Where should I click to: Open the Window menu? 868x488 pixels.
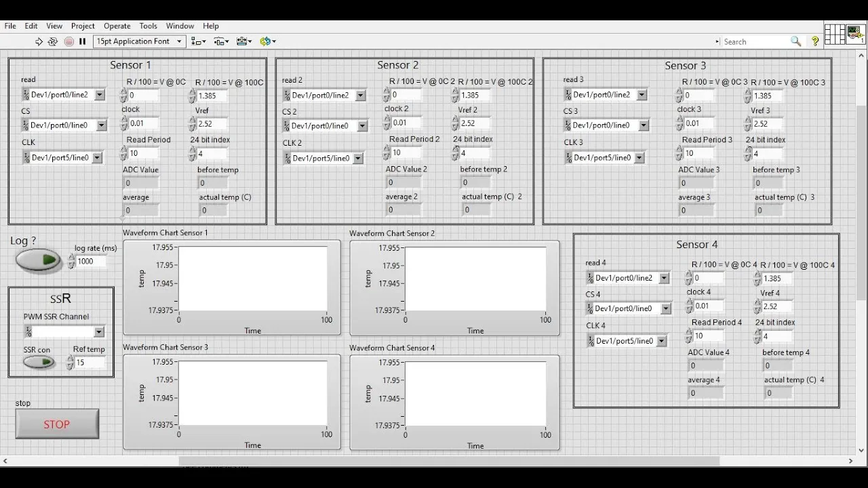click(180, 26)
